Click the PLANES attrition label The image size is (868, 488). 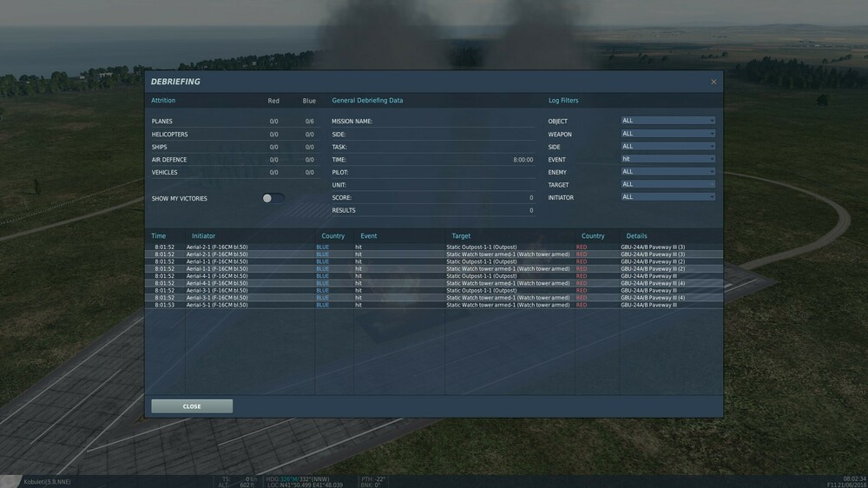(x=161, y=122)
